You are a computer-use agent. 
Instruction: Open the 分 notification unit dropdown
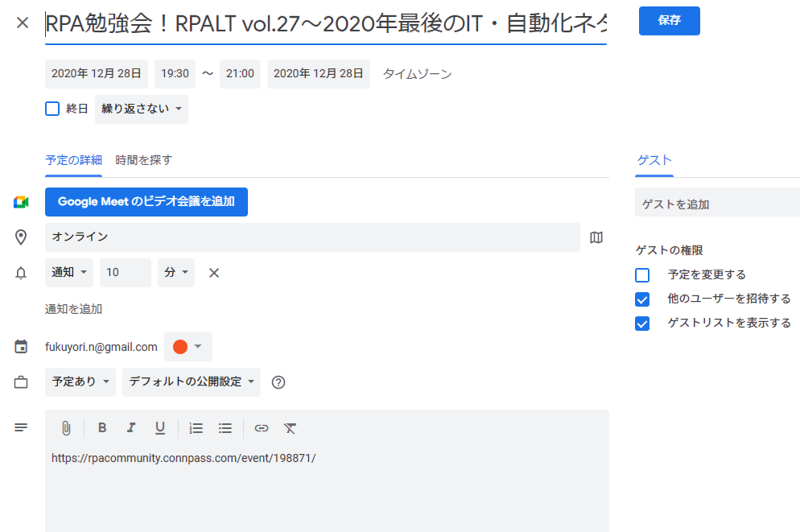pyautogui.click(x=174, y=273)
